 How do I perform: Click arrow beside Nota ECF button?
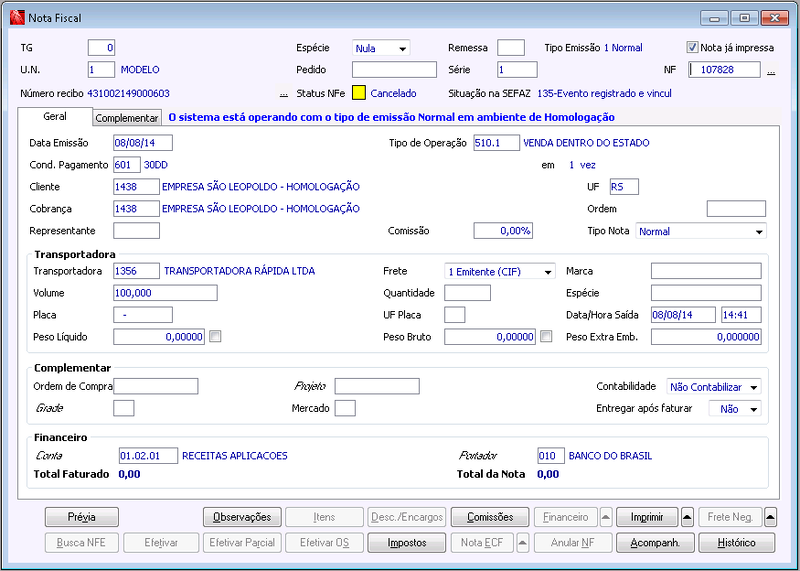point(522,543)
